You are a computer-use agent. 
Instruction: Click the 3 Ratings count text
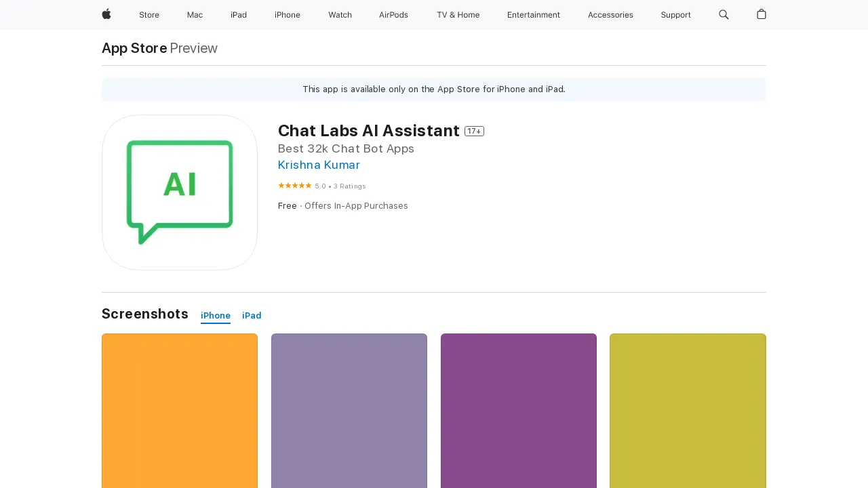[x=349, y=186]
